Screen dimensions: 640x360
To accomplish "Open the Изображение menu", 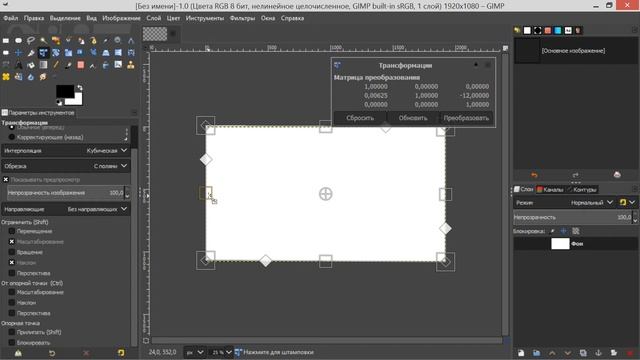I will [121, 18].
